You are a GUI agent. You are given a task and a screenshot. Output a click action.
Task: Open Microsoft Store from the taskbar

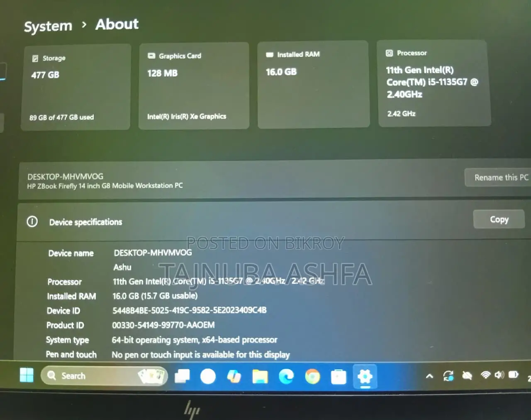pos(339,376)
